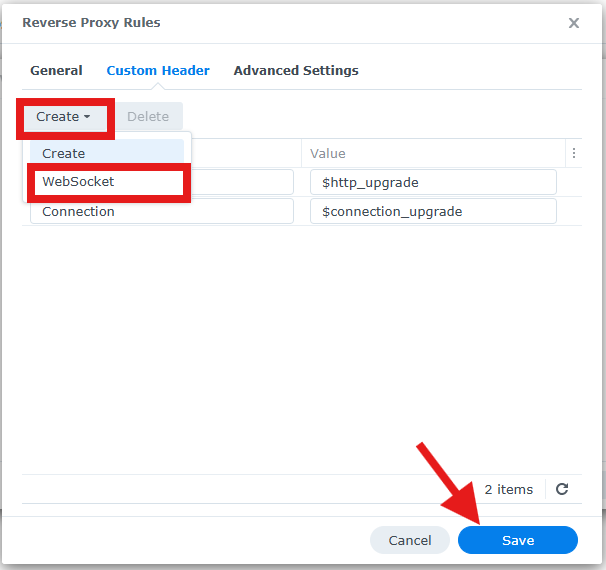606x570 pixels.
Task: Select the Custom Header tab
Action: pos(158,71)
